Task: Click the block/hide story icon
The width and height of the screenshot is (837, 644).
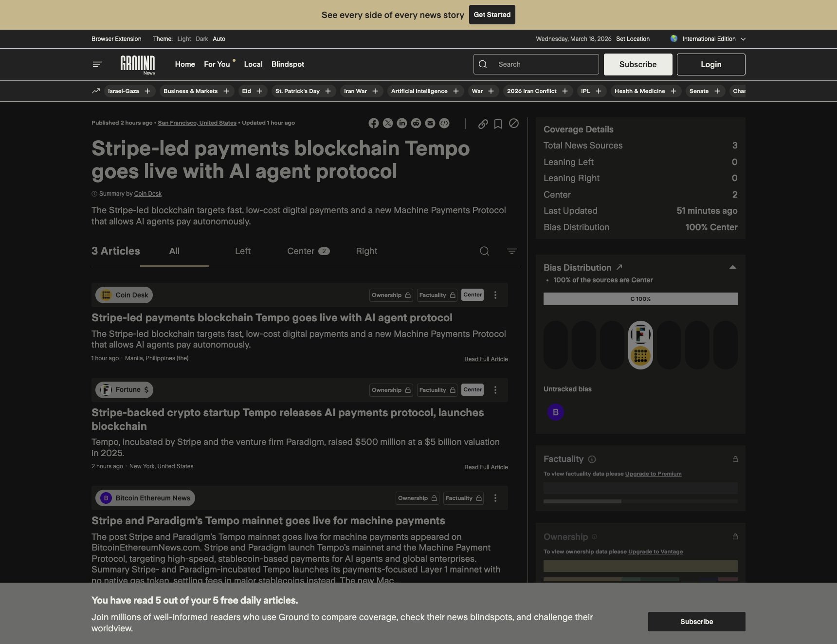Action: [514, 124]
